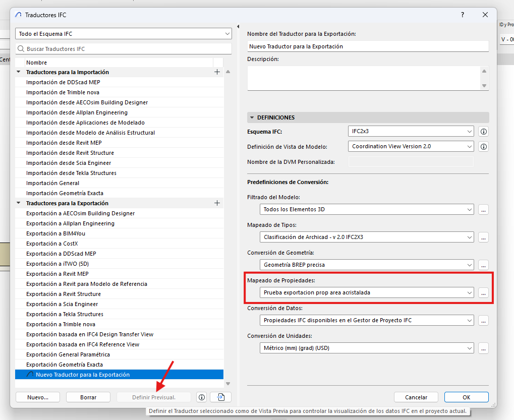Select Exportación basada en IFC4 Design Transfer View
Image resolution: width=514 pixels, height=420 pixels.
pos(120,334)
